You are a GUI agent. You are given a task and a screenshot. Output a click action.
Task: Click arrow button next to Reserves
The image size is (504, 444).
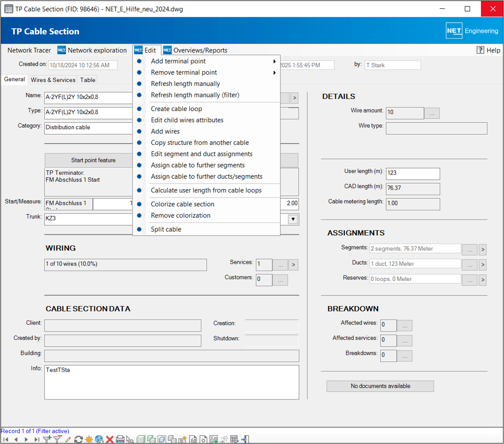(482, 280)
